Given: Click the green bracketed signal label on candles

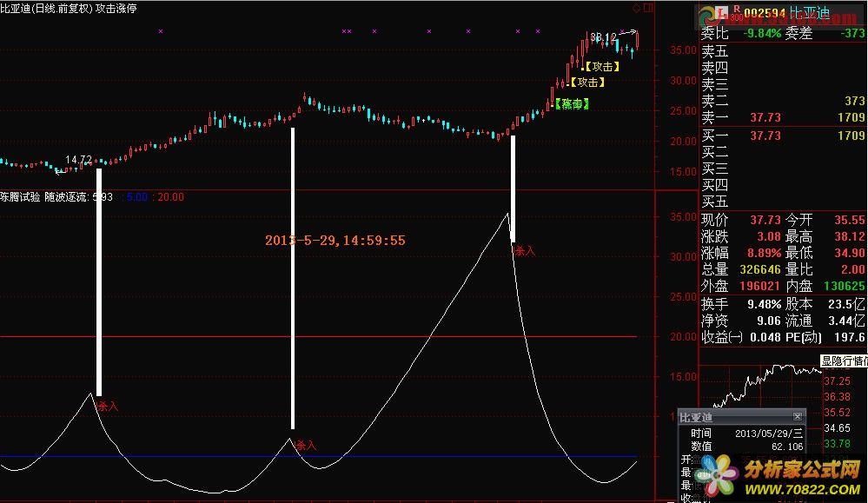Looking at the screenshot, I should click(x=572, y=103).
